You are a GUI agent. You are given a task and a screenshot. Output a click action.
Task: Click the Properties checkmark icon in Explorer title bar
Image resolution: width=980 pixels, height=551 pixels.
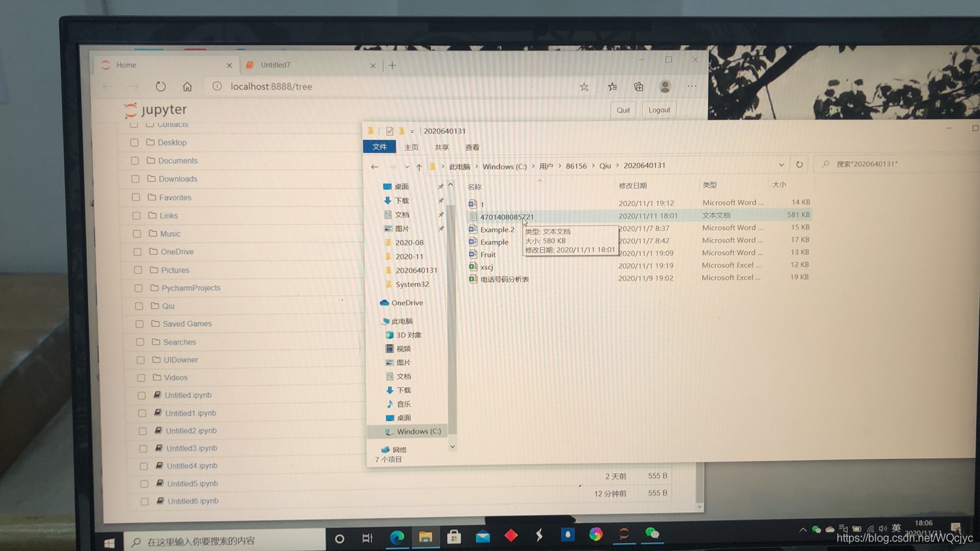click(389, 131)
